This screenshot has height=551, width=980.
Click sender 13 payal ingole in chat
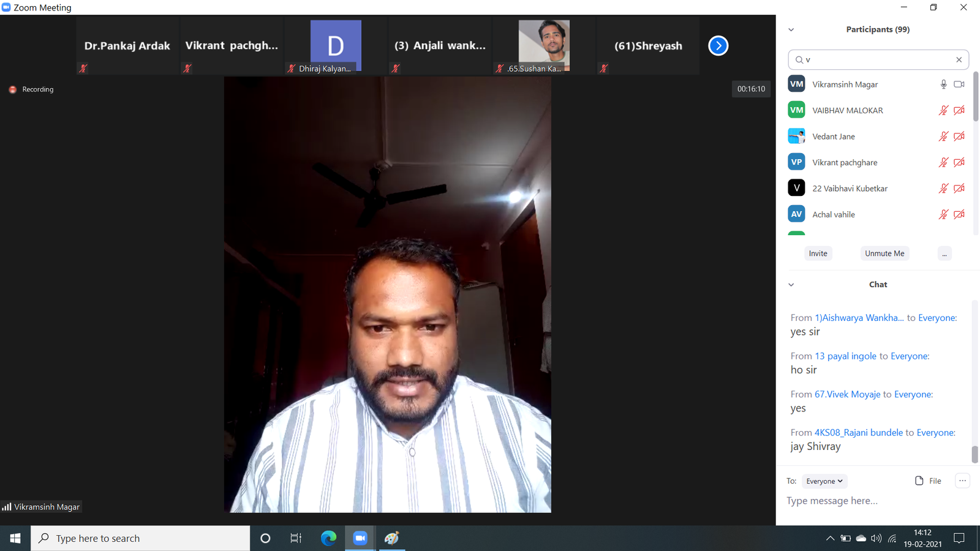pos(845,356)
